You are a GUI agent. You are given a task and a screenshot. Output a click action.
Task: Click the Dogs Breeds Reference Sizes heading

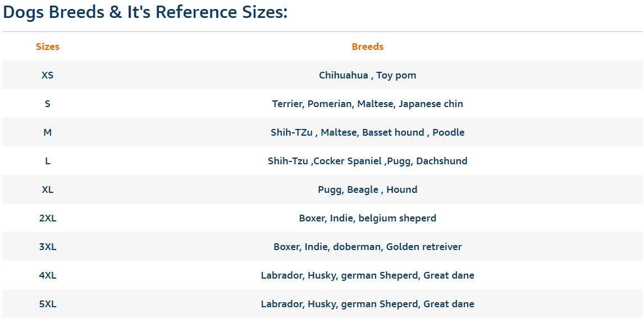coord(145,12)
